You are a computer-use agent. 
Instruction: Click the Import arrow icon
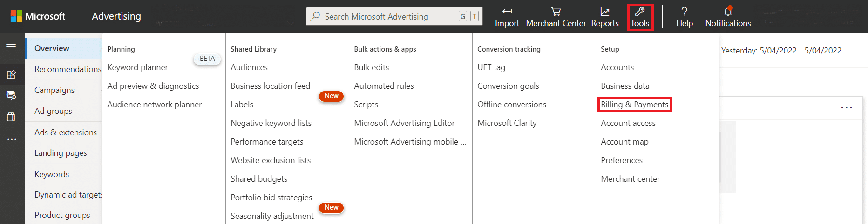(507, 12)
